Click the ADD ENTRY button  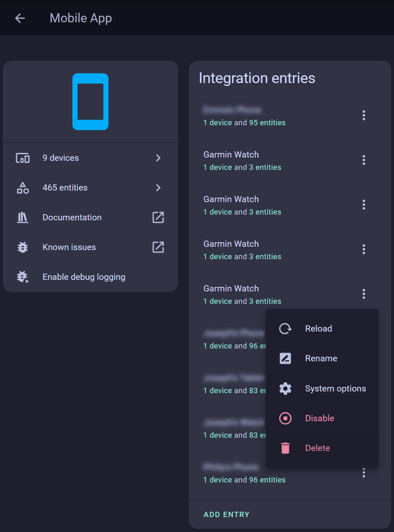click(x=226, y=514)
